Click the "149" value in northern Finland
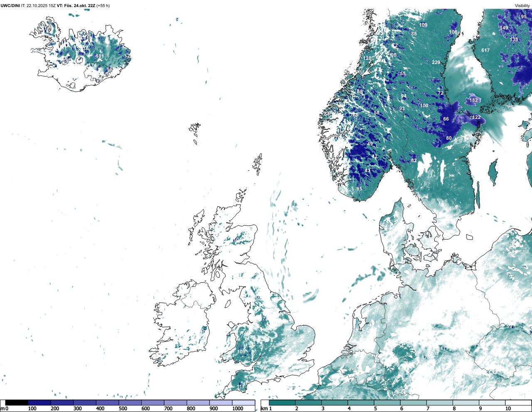532x412 pixels. click(x=504, y=28)
